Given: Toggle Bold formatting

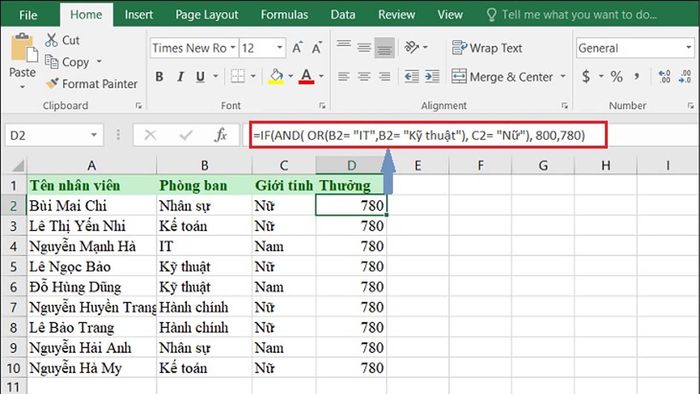Looking at the screenshot, I should coord(159,76).
